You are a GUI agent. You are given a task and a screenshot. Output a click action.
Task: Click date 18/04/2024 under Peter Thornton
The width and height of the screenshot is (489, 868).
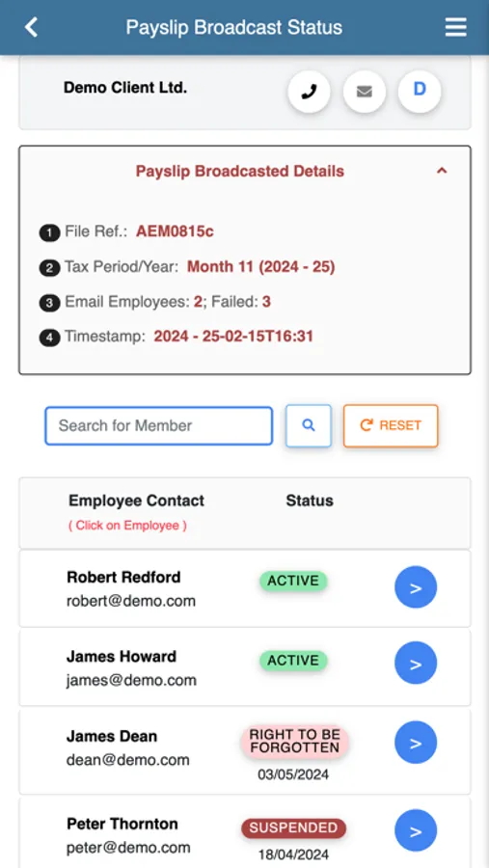coord(293,854)
